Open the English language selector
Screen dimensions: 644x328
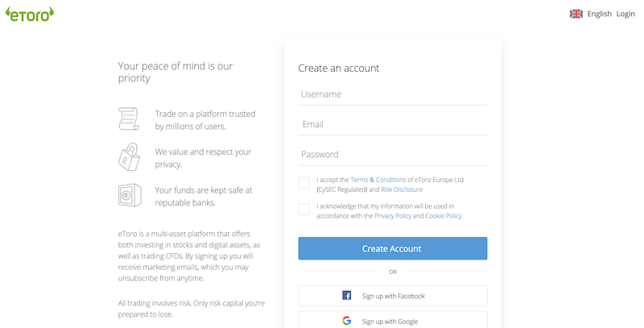click(x=599, y=14)
